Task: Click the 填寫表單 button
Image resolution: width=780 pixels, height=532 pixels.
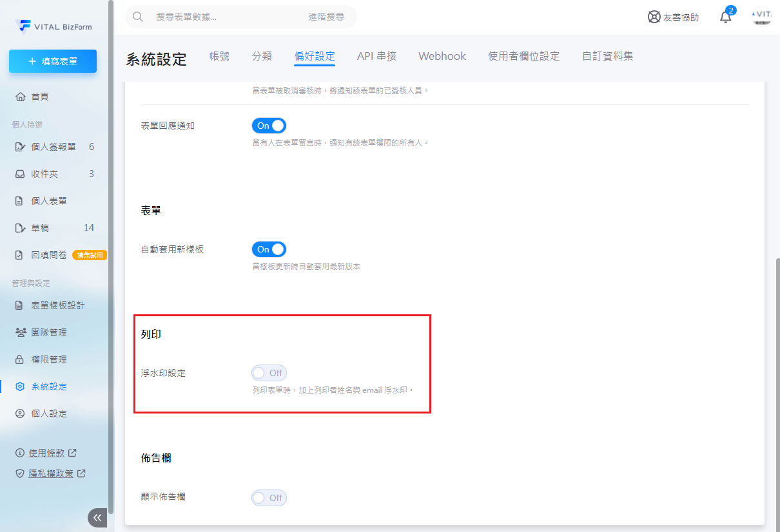Action: coord(53,61)
